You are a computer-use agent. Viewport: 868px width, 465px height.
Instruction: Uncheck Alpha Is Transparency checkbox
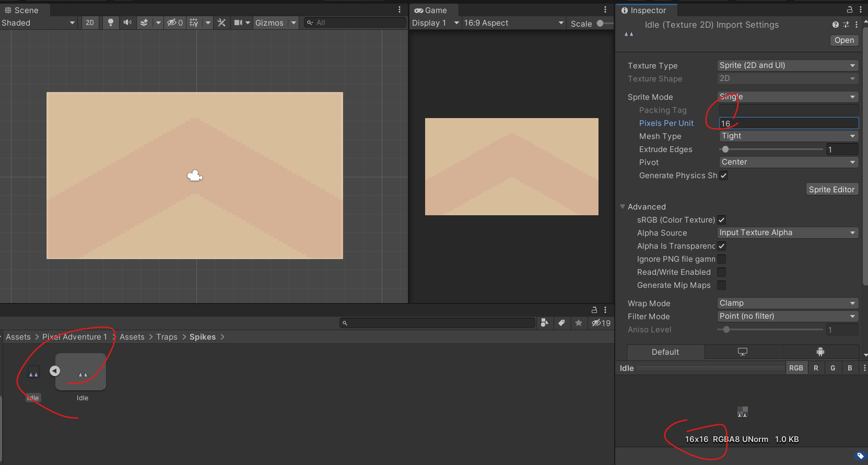coord(722,246)
